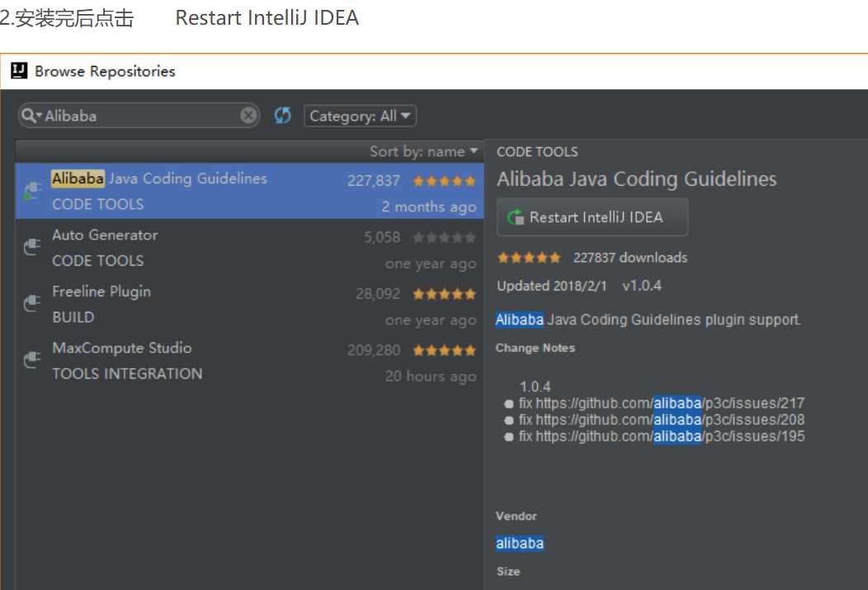Click the v1.0.4 version text

coord(642,286)
